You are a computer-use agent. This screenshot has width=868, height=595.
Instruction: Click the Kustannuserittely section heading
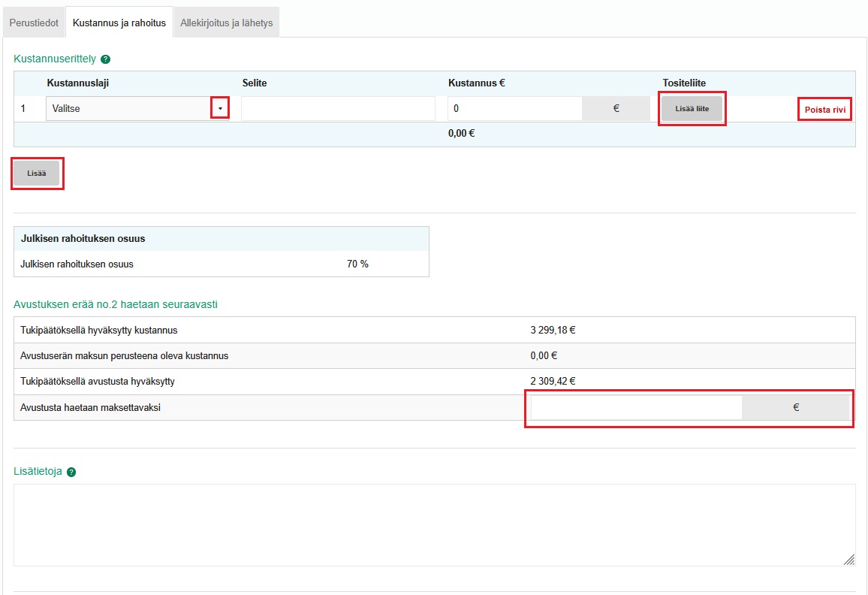pyautogui.click(x=55, y=59)
